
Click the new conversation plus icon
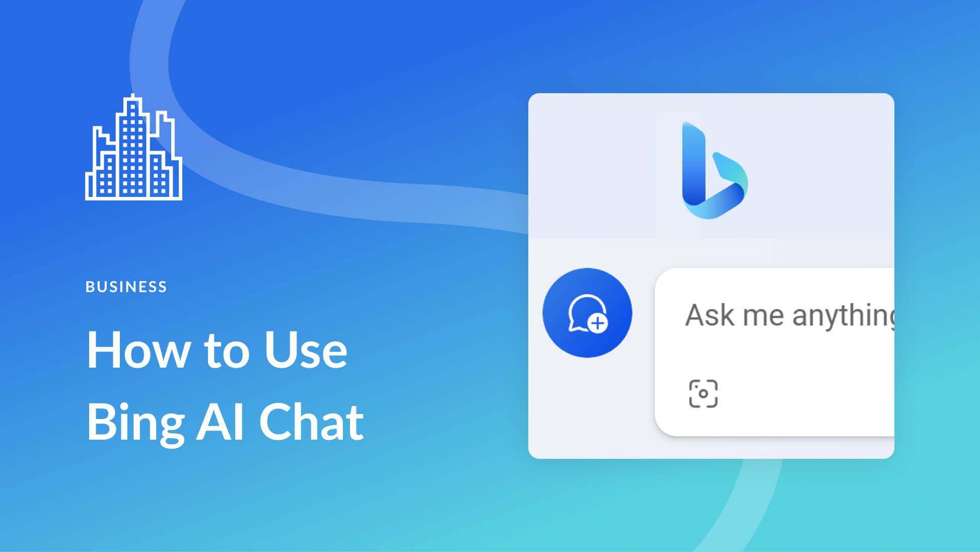pyautogui.click(x=587, y=312)
